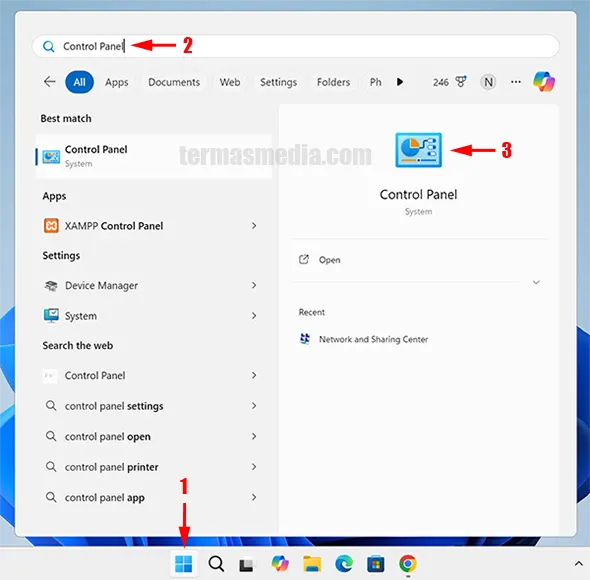Launch Microsoft Edge from the taskbar
This screenshot has width=590, height=580.
344,563
